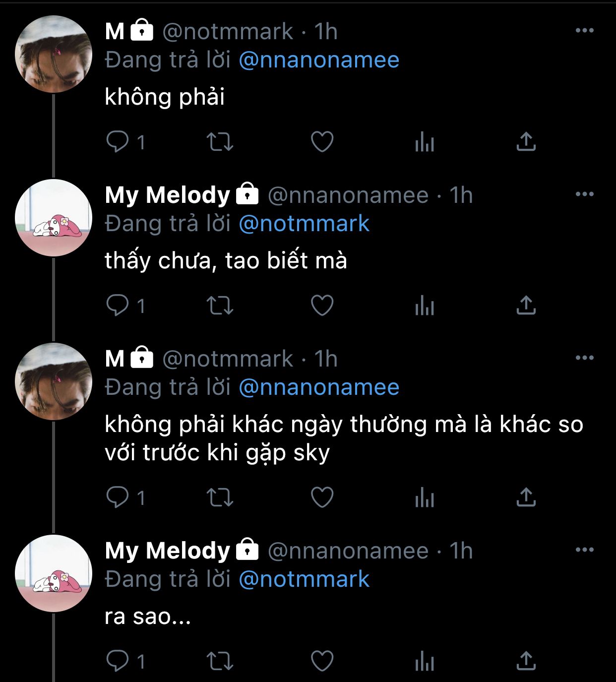The width and height of the screenshot is (616, 682).
Task: Open more options on "thấy chưa" tweet
Action: click(x=584, y=194)
